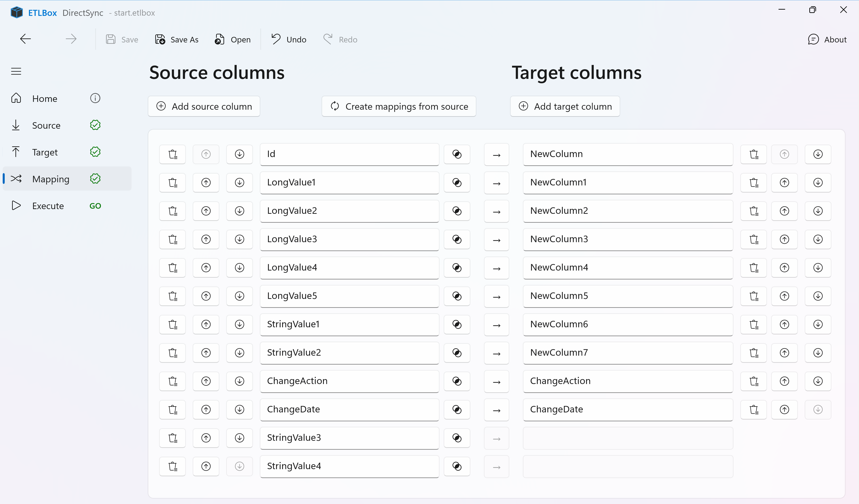Image resolution: width=859 pixels, height=504 pixels.
Task: Move the NewColumn5 target column up
Action: click(784, 296)
